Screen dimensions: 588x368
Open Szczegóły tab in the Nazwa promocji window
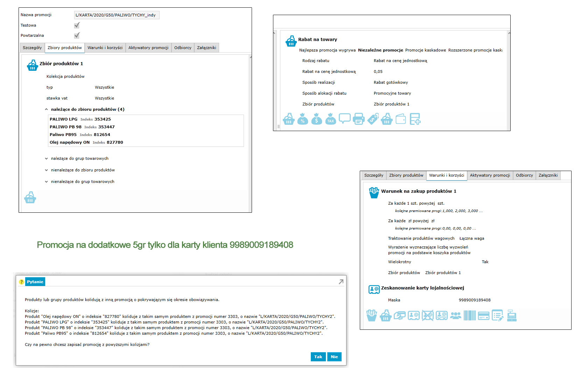point(32,48)
